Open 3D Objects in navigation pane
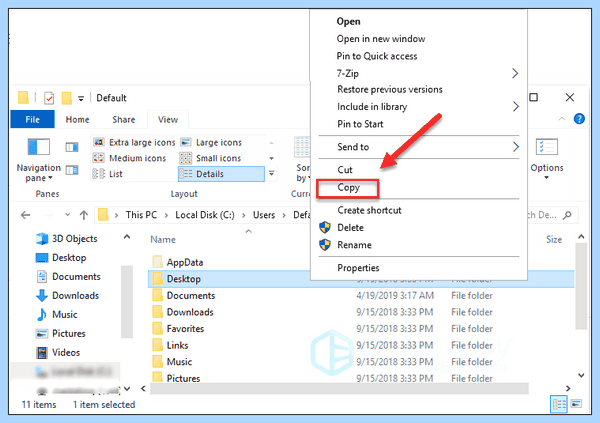600x423 pixels. (67, 238)
